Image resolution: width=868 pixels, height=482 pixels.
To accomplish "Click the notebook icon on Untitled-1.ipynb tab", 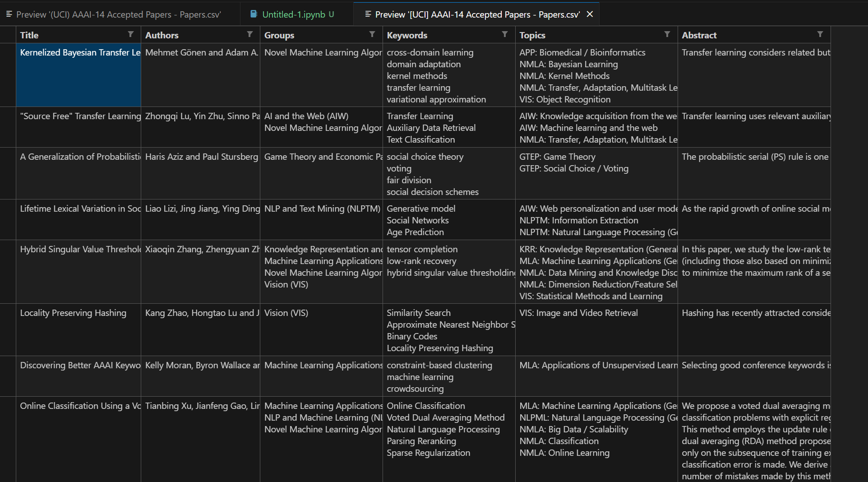I will (254, 14).
